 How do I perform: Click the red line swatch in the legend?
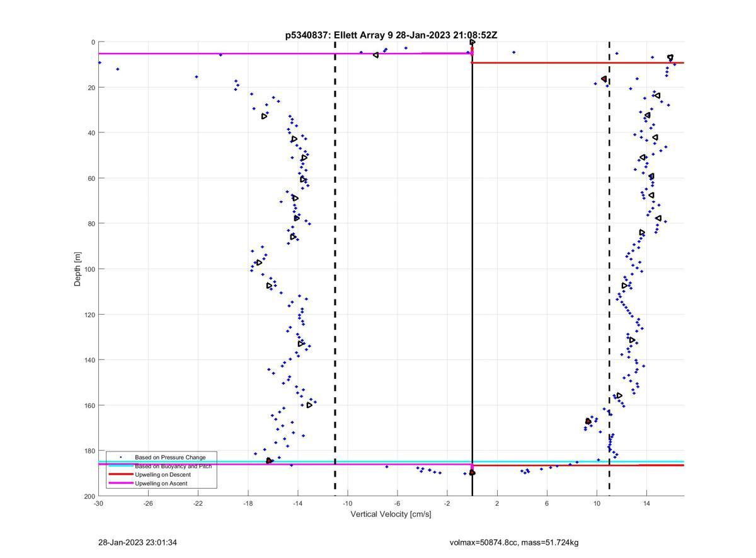pyautogui.click(x=120, y=474)
